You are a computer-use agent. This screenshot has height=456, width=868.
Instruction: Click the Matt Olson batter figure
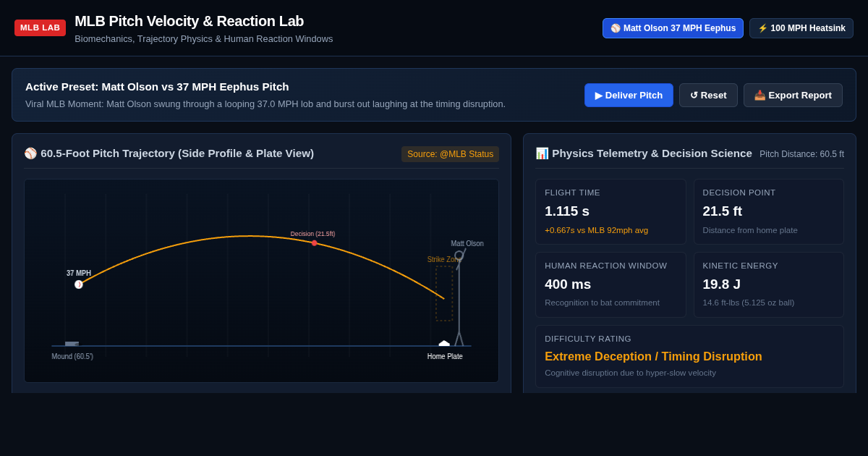pyautogui.click(x=459, y=298)
